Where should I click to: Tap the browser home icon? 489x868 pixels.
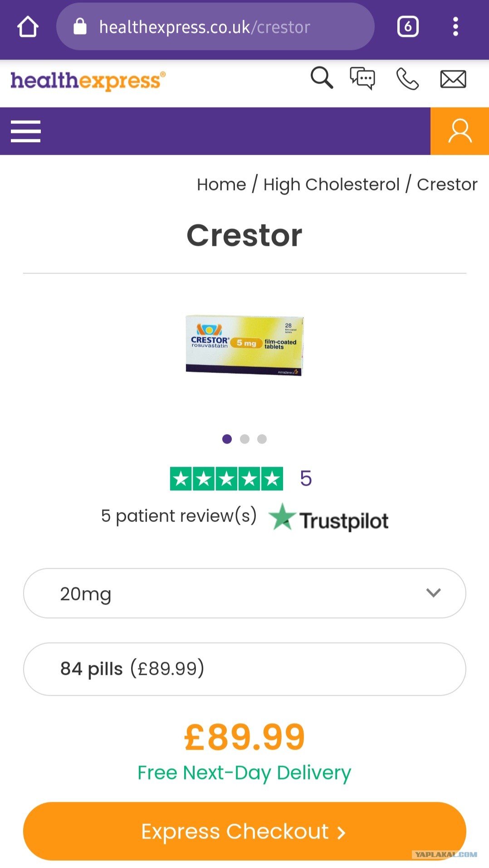(28, 27)
